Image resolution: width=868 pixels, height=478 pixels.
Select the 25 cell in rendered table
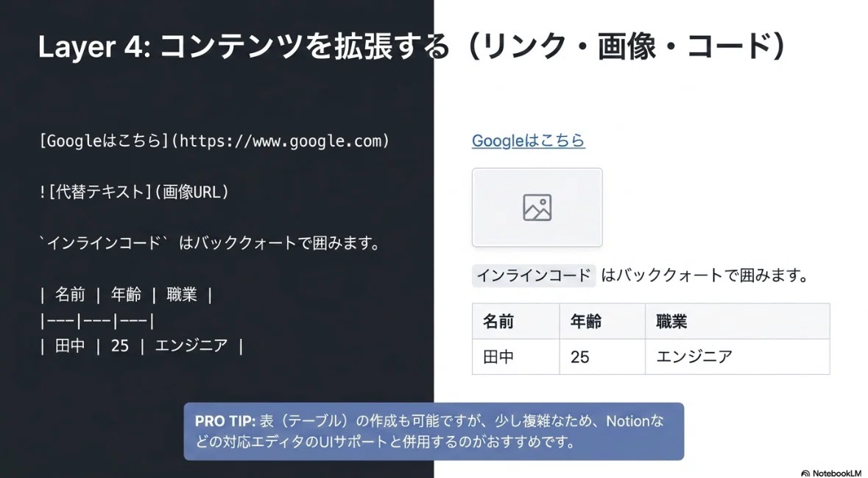point(602,356)
